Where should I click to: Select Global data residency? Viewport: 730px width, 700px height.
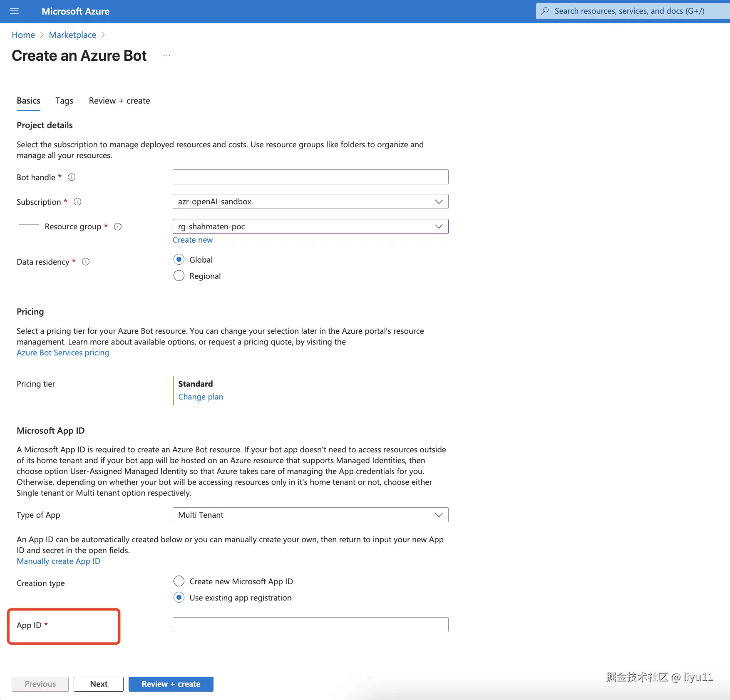(x=179, y=260)
